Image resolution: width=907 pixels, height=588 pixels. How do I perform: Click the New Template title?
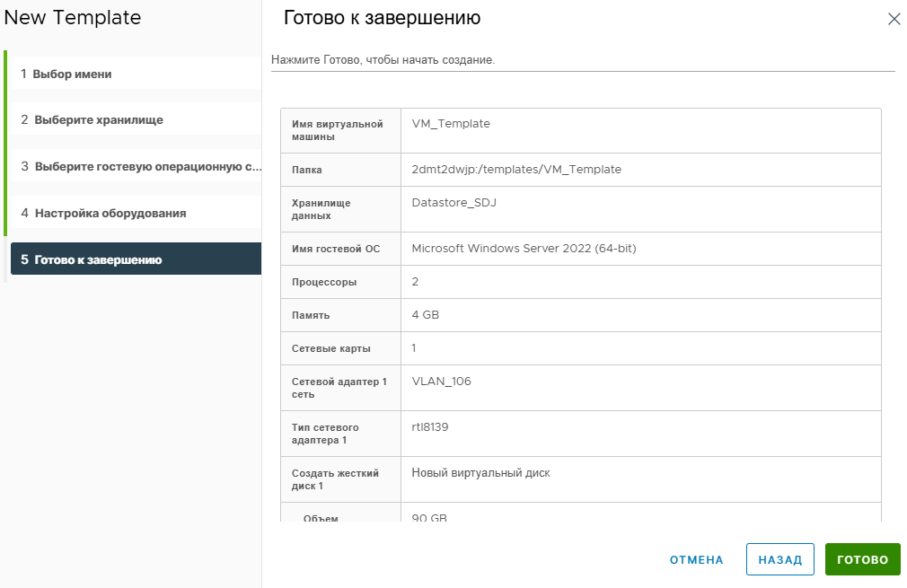(x=73, y=17)
